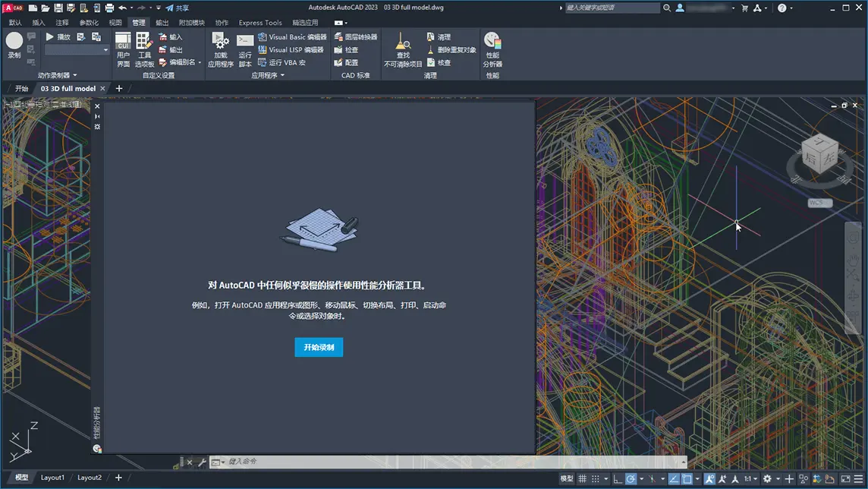Click the 开始录制 button
This screenshot has height=489, width=868.
pyautogui.click(x=319, y=347)
